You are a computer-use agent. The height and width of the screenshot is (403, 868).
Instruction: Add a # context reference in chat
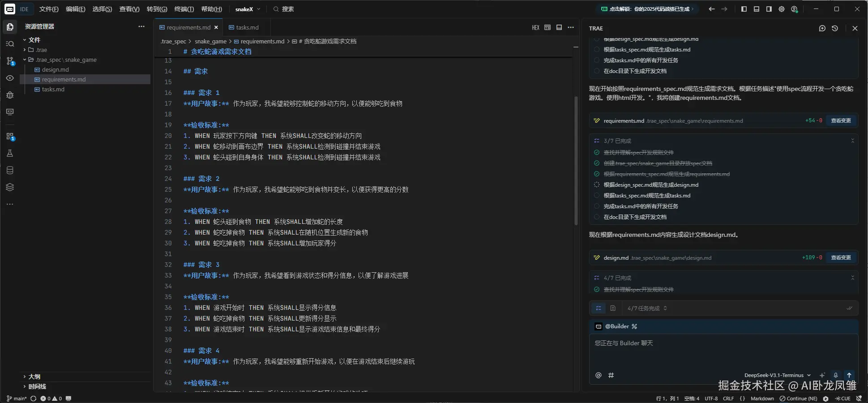[x=611, y=375]
